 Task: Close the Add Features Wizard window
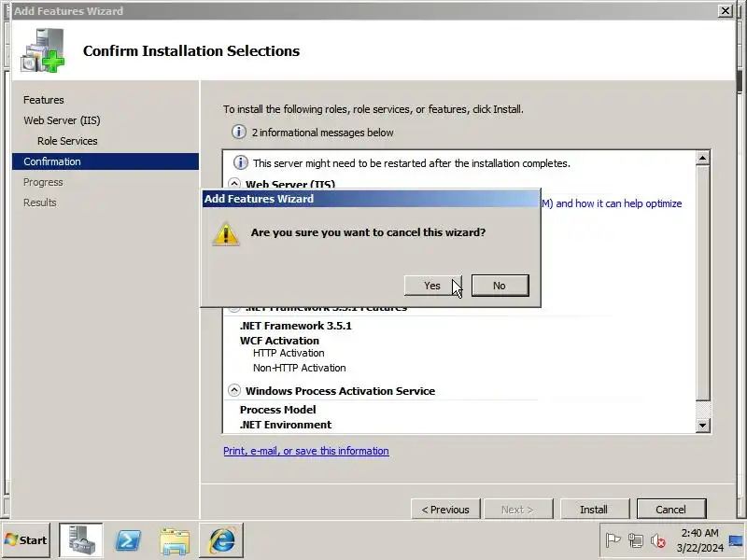[x=726, y=10]
